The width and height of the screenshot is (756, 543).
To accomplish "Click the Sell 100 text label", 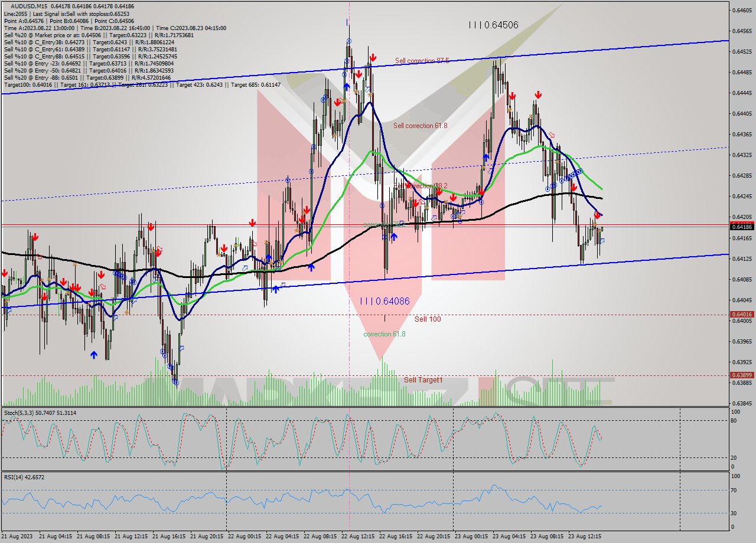I will (x=425, y=319).
